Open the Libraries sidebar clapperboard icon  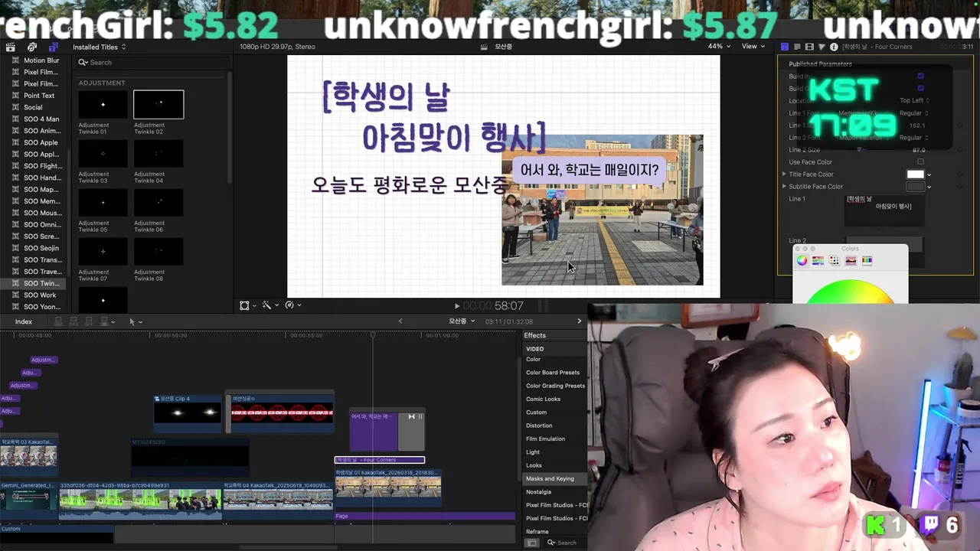[11, 47]
